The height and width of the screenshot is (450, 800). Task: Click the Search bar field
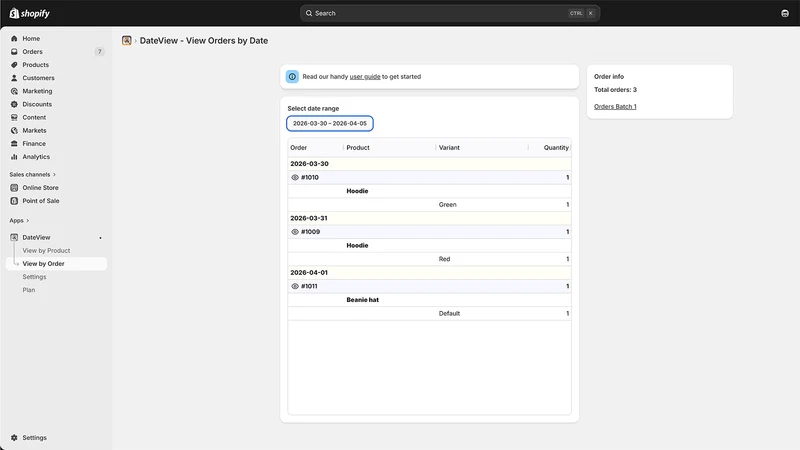pos(449,13)
